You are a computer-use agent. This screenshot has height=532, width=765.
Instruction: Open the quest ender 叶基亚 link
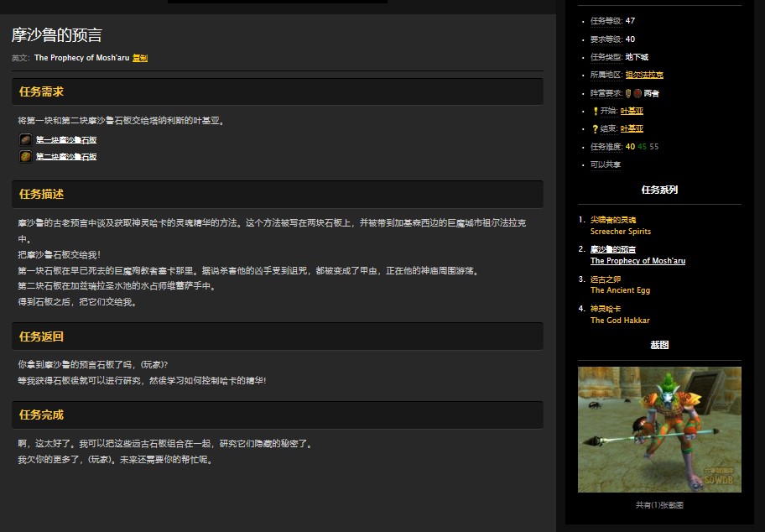tap(632, 128)
